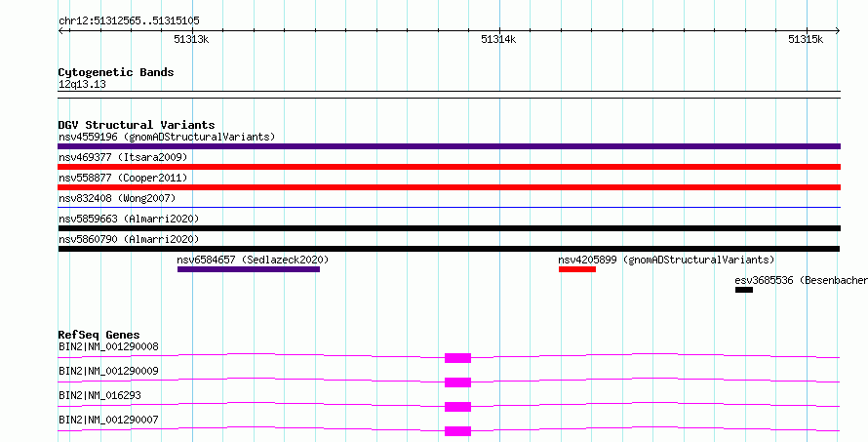Click the purple nsv4559196 variant bar
Viewport: 868px width, 442px height.
click(x=449, y=146)
